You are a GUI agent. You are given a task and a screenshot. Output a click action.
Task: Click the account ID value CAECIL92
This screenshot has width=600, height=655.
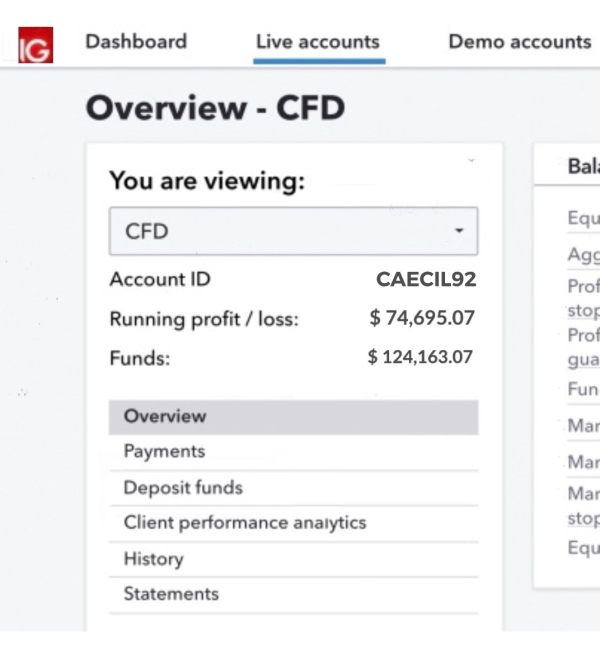click(x=426, y=280)
